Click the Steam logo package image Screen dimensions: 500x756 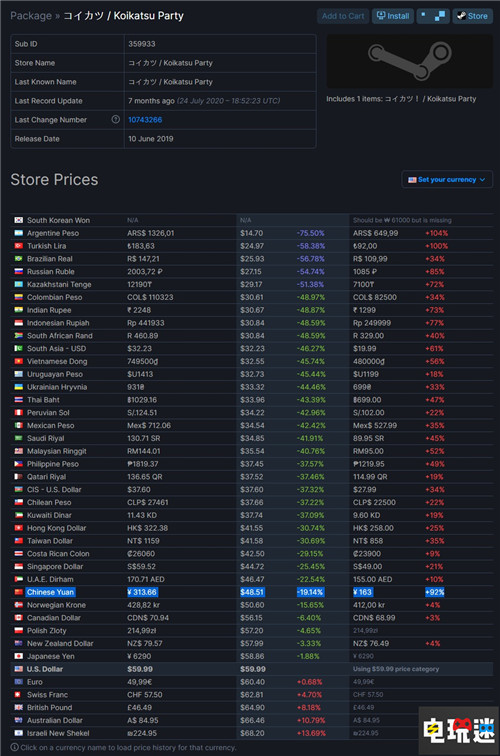coord(409,61)
